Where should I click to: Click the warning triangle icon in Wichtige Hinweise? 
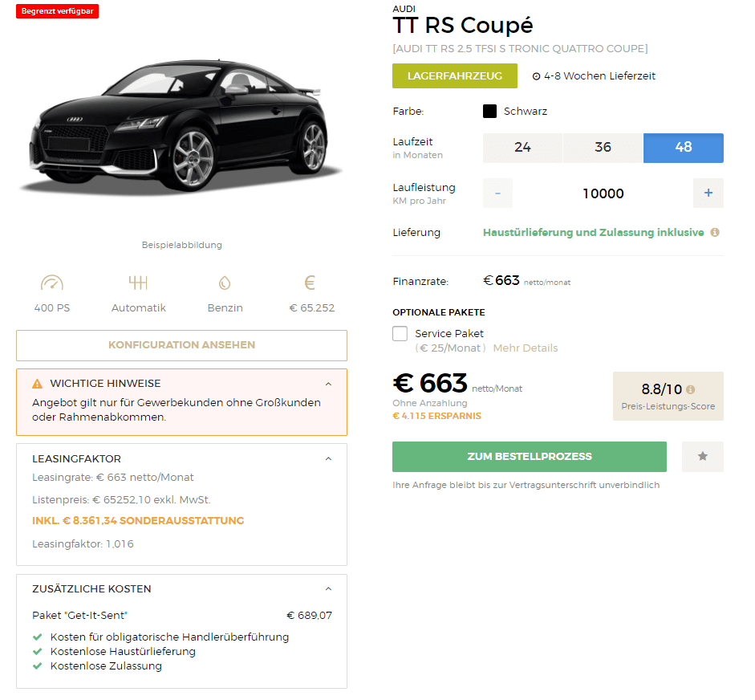click(37, 384)
